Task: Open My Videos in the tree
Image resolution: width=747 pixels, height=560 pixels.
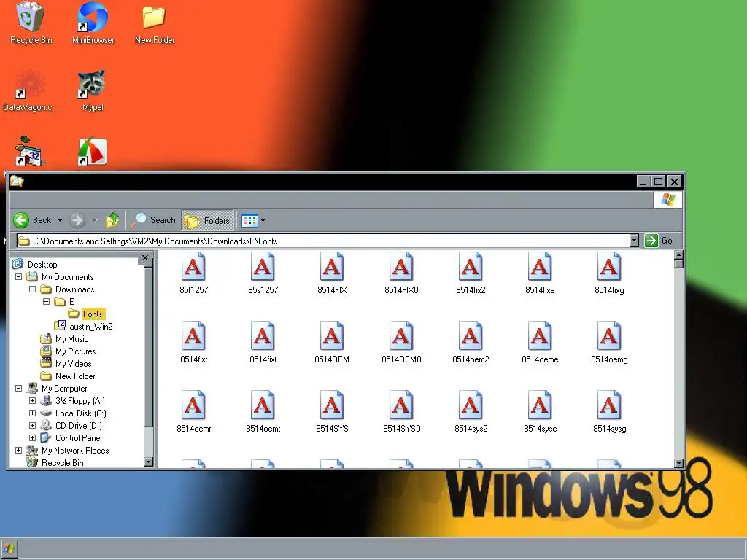Action: tap(66, 363)
